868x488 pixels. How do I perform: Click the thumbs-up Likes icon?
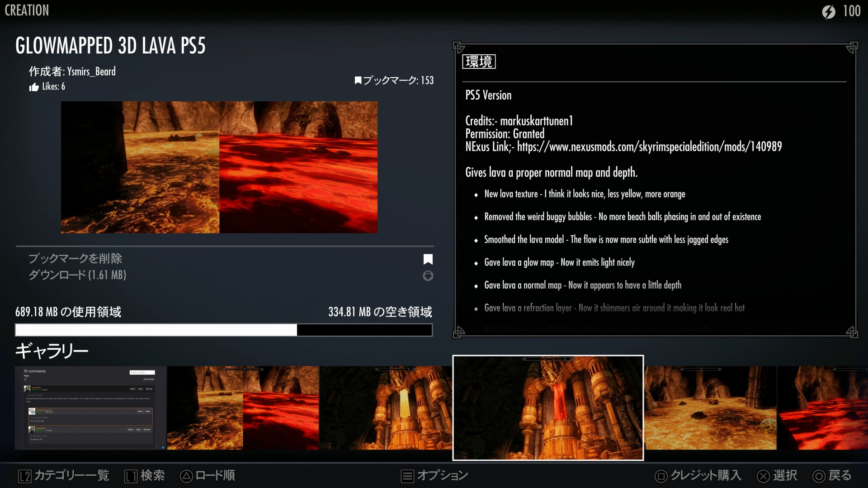(34, 87)
